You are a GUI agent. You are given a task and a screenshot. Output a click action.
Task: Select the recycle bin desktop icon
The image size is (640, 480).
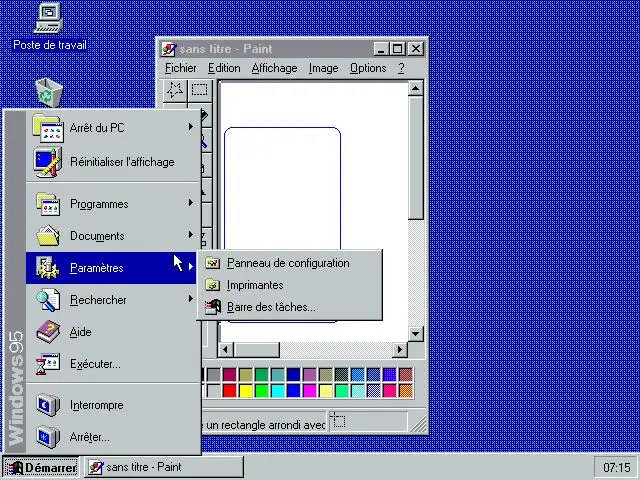(49, 92)
